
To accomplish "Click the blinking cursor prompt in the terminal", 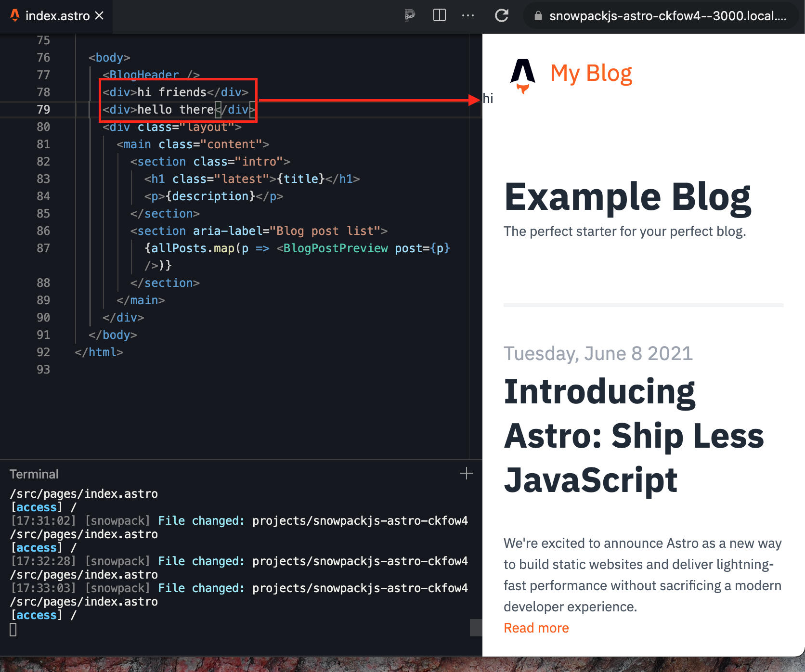I will click(13, 629).
